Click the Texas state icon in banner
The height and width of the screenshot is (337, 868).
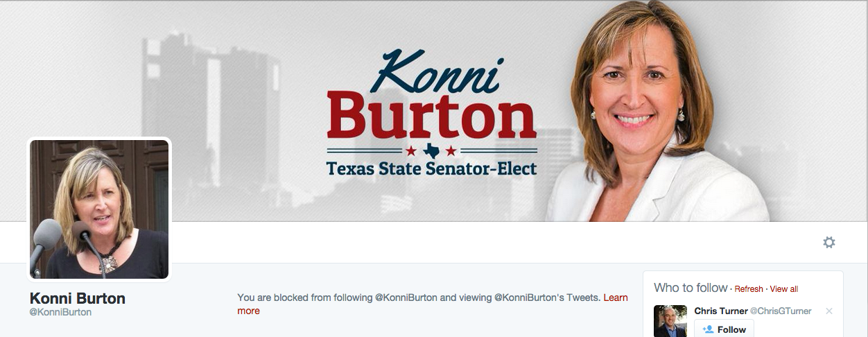tap(431, 150)
